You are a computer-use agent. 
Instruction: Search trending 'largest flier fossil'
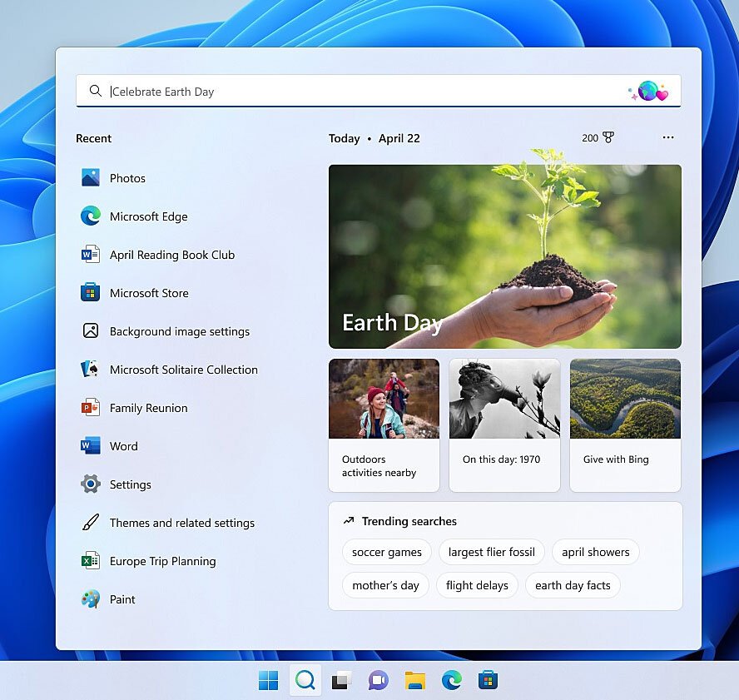click(492, 552)
